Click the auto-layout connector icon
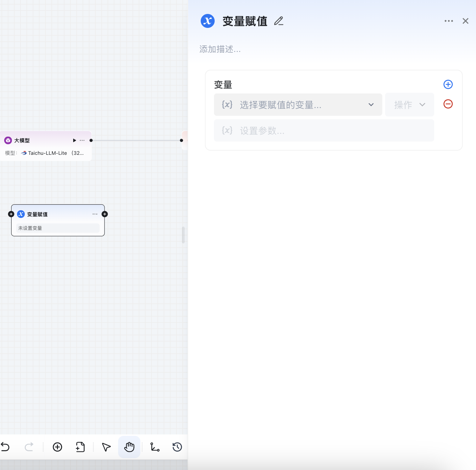The width and height of the screenshot is (476, 470). [155, 447]
